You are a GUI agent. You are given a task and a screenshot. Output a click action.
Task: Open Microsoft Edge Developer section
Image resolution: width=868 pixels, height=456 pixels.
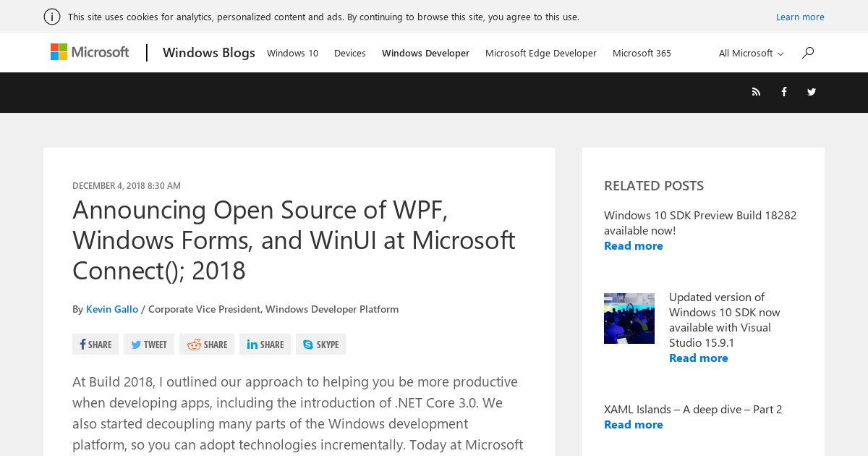(x=541, y=53)
